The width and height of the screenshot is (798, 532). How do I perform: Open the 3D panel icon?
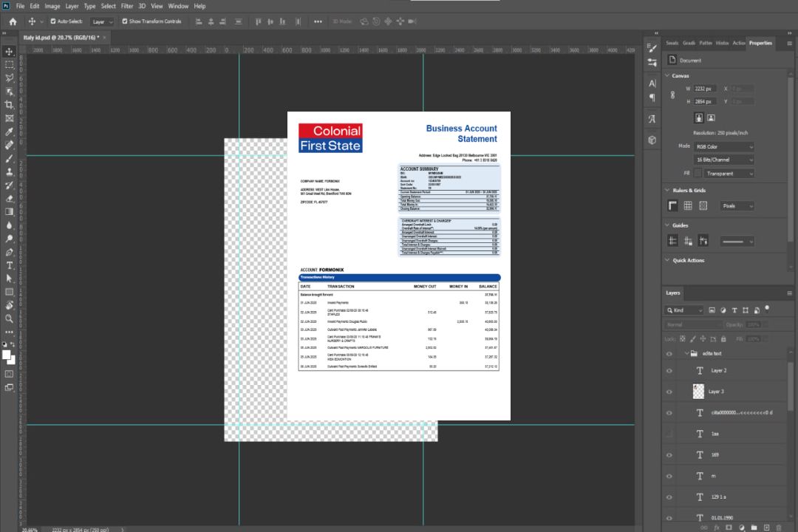coord(652,140)
